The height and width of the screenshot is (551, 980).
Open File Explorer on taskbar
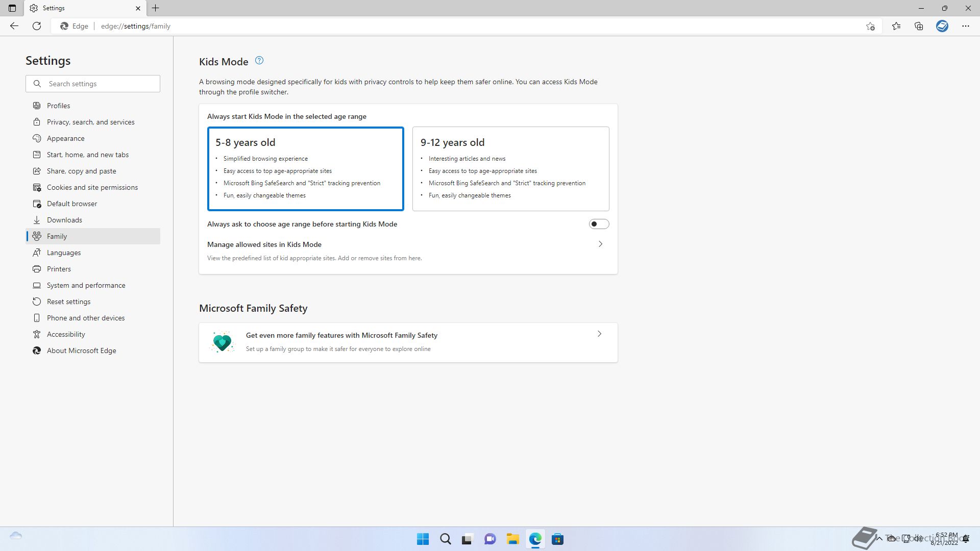click(x=512, y=539)
